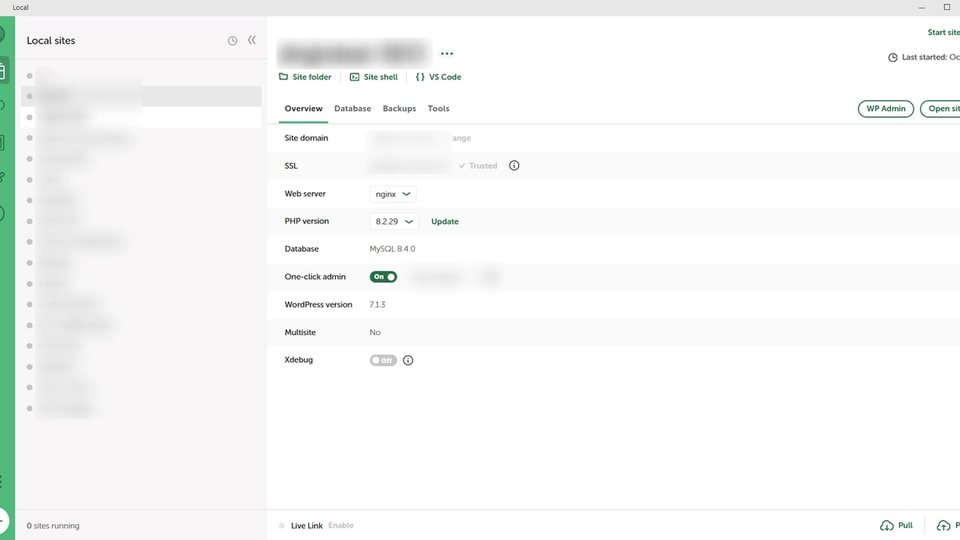
Task: Open the Site folder
Action: tap(305, 77)
